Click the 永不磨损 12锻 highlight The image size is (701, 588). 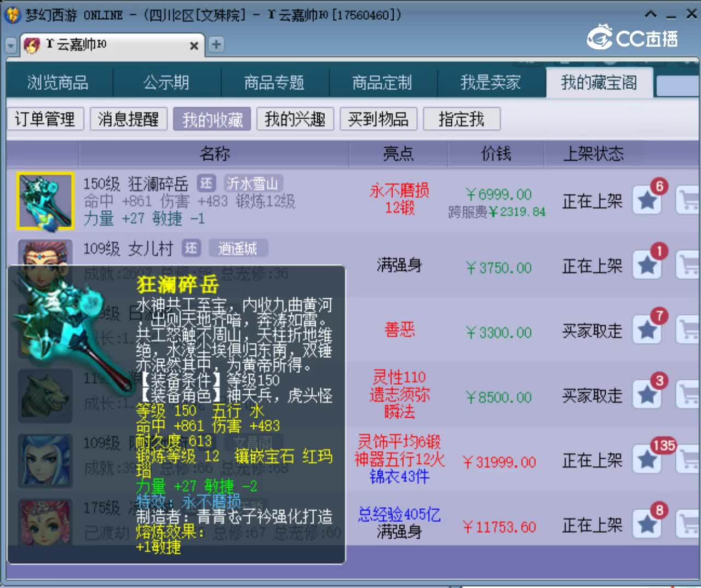[399, 199]
